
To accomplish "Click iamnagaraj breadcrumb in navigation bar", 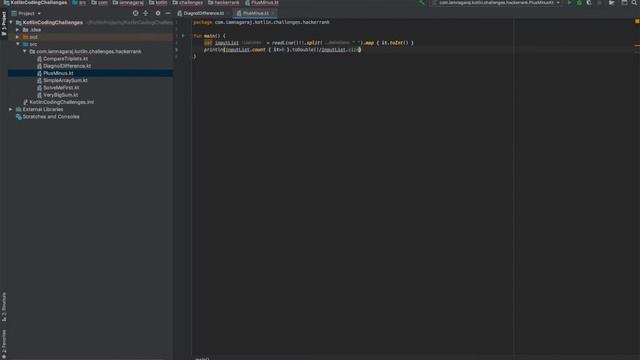I will 128,2.
